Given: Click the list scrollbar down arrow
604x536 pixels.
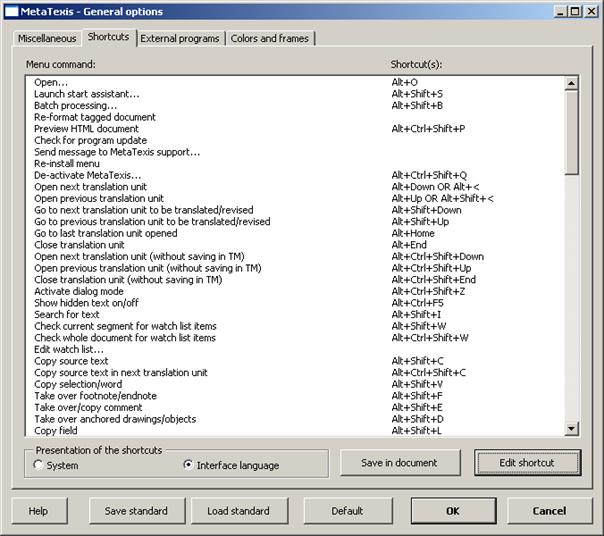Looking at the screenshot, I should click(571, 428).
